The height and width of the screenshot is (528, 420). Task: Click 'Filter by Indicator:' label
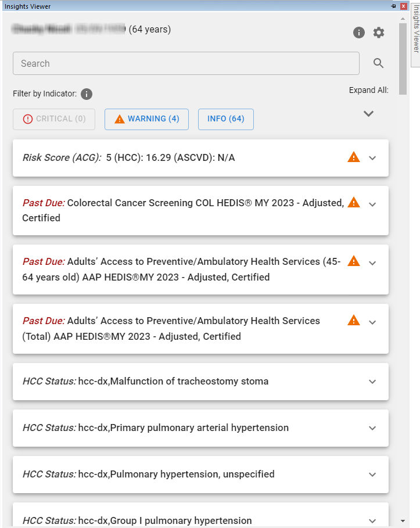coord(45,94)
